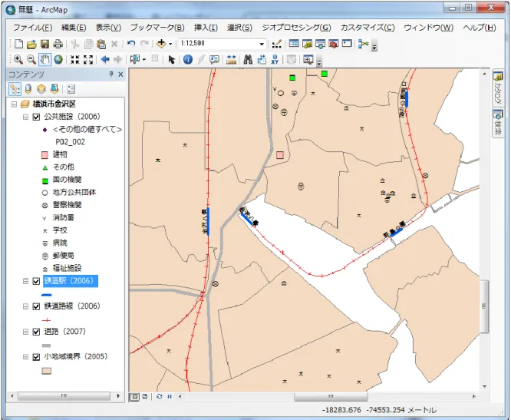
Task: Open the ファイル(F) menu
Action: point(32,28)
